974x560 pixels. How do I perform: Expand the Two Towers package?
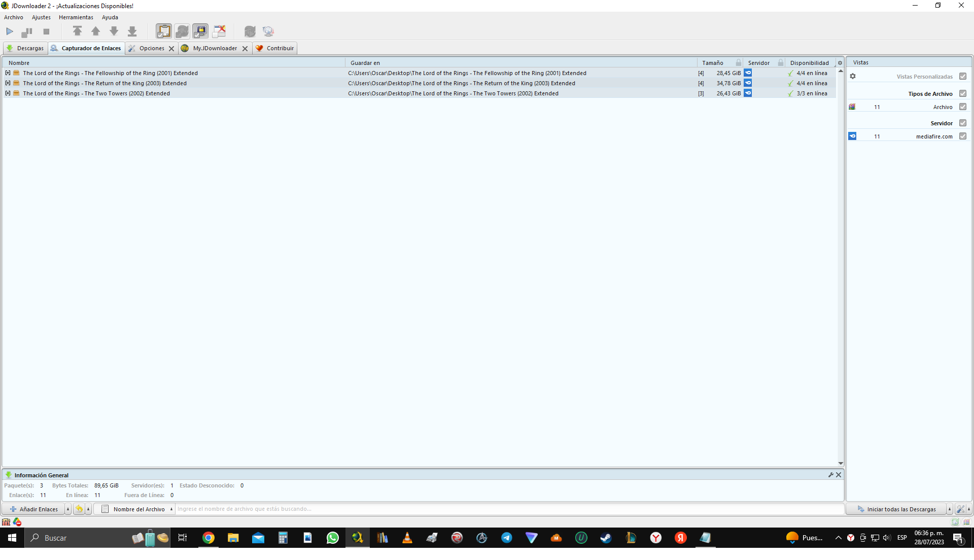point(8,93)
